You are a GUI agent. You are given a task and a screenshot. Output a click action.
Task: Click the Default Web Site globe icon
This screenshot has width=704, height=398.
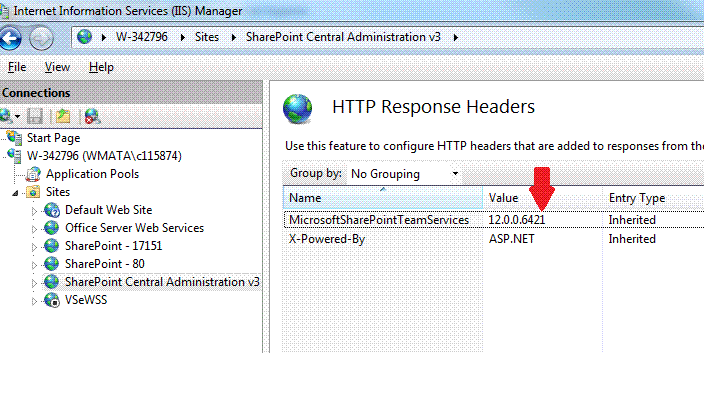coord(52,210)
